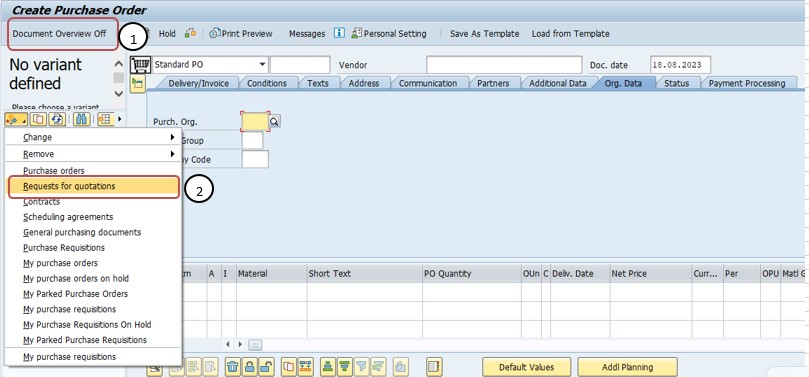Click Document Overview Off button
Screen dimensions: 809x377
[59, 34]
